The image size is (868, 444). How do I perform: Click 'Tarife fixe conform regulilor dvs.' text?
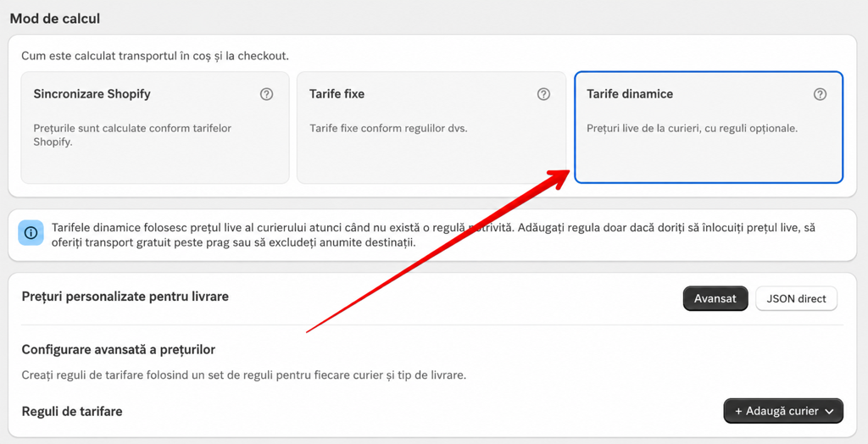(x=388, y=129)
